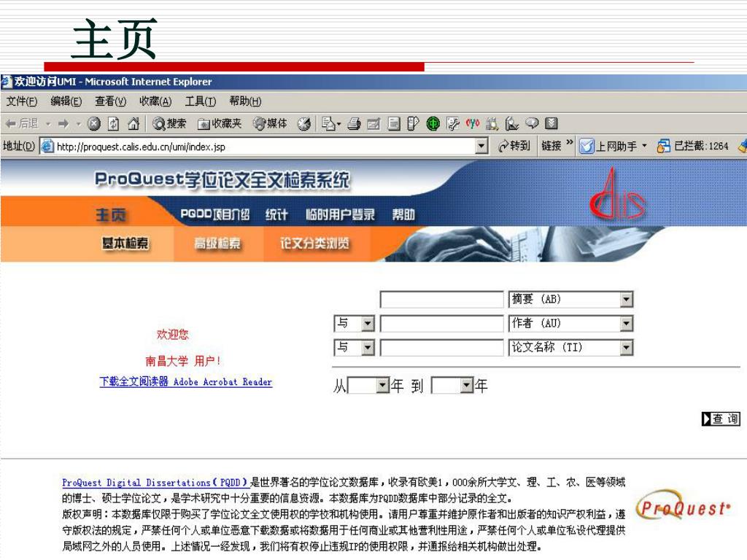This screenshot has height=560, width=747.
Task: Open the 媒体 media toolbar button
Action: [x=270, y=124]
